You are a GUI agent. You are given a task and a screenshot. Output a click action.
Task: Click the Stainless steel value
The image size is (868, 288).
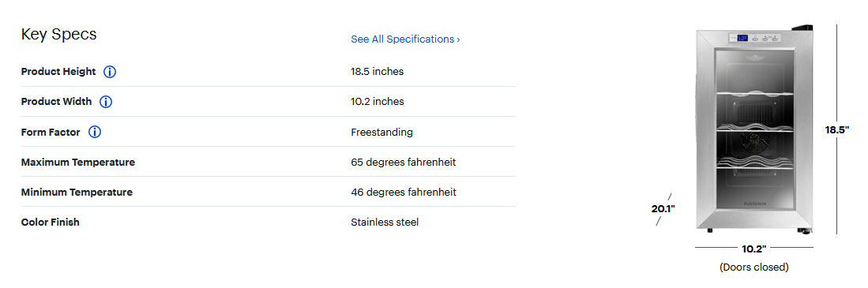pyautogui.click(x=385, y=223)
